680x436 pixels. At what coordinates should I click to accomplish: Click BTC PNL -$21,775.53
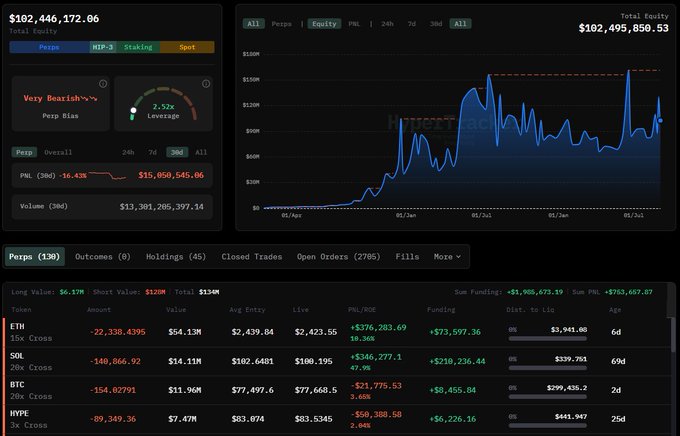[376, 386]
